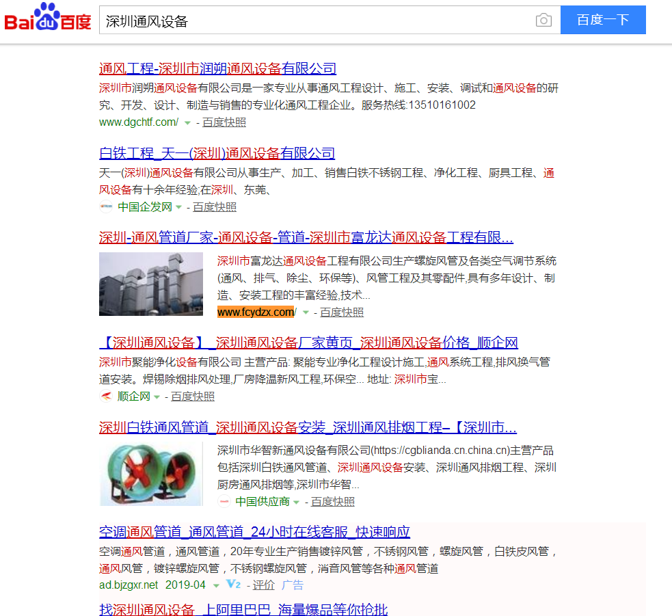Click the 评价 link on the ad
This screenshot has width=672, height=616.
[x=264, y=585]
